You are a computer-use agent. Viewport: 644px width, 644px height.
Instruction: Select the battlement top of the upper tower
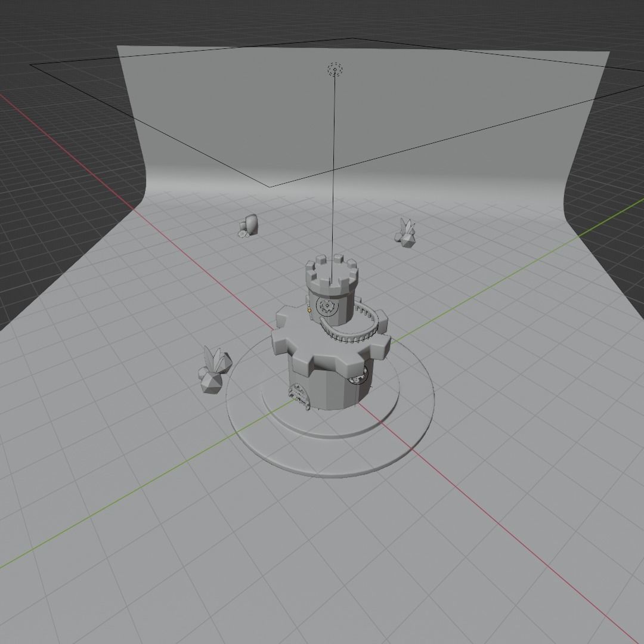[x=332, y=274]
